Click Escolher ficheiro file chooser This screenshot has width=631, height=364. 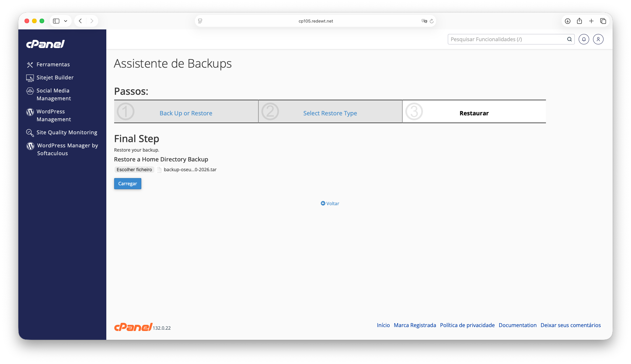134,170
